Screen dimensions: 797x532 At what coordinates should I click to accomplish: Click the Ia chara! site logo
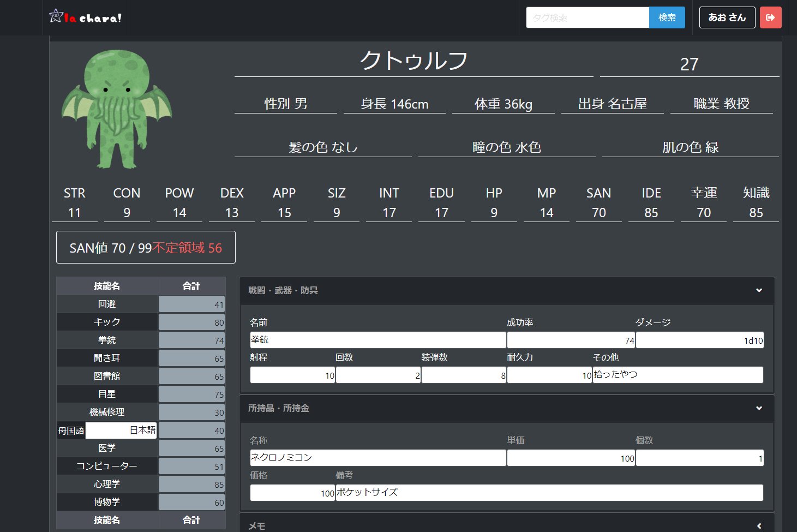[85, 17]
